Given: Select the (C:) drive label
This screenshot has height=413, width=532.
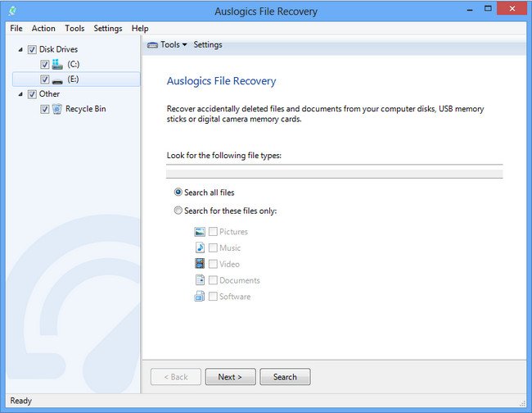Looking at the screenshot, I should point(74,64).
